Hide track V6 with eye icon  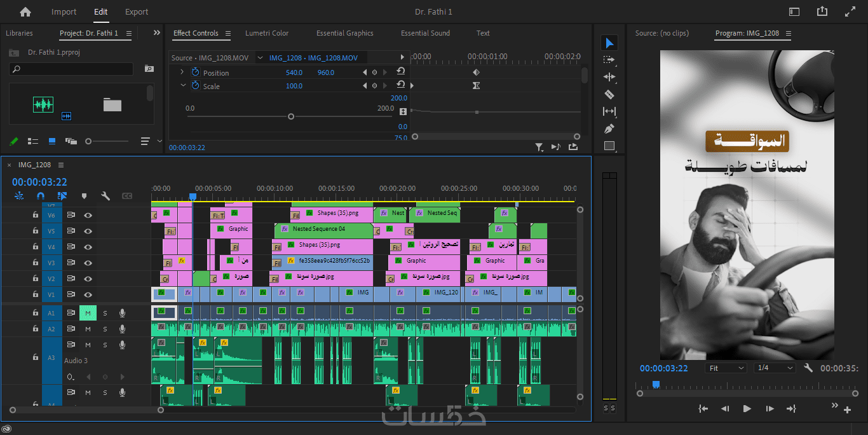(x=88, y=215)
